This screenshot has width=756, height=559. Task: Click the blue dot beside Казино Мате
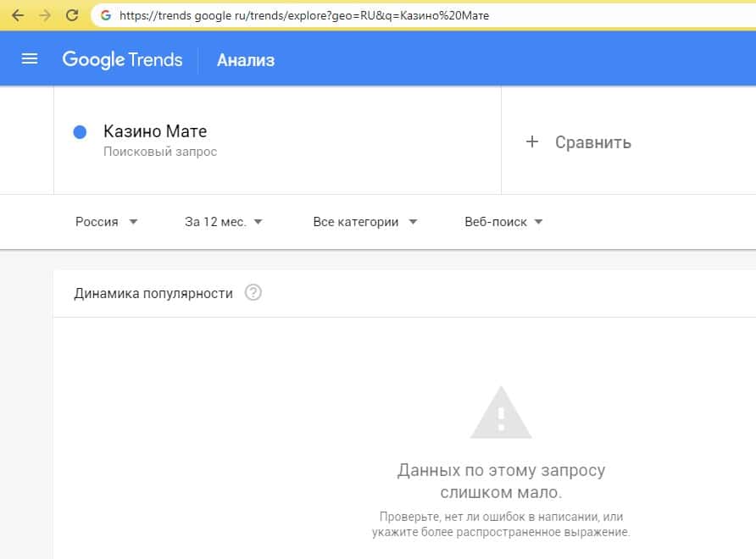[81, 132]
